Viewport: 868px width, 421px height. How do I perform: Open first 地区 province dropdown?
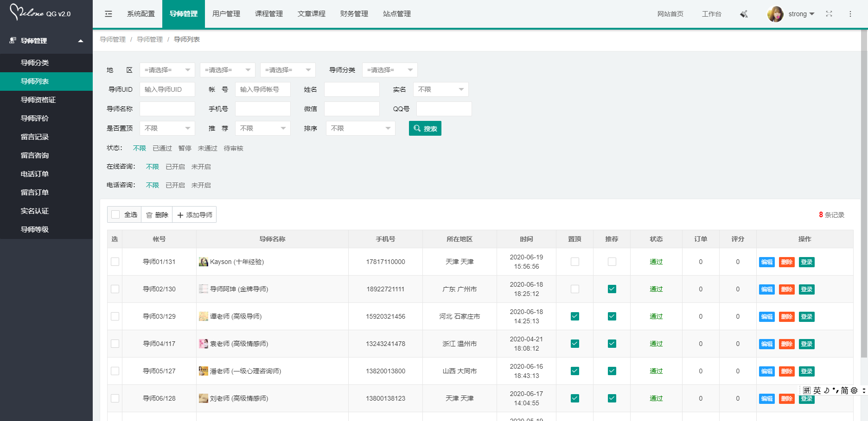click(167, 70)
